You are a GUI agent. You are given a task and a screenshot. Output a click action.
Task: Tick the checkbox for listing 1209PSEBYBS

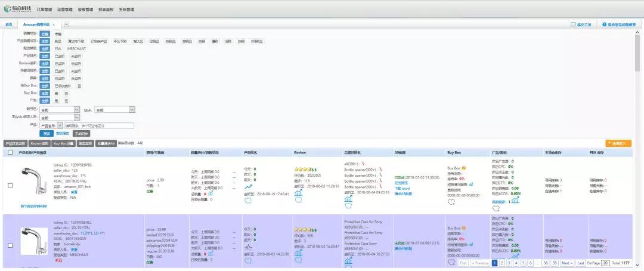(10, 186)
